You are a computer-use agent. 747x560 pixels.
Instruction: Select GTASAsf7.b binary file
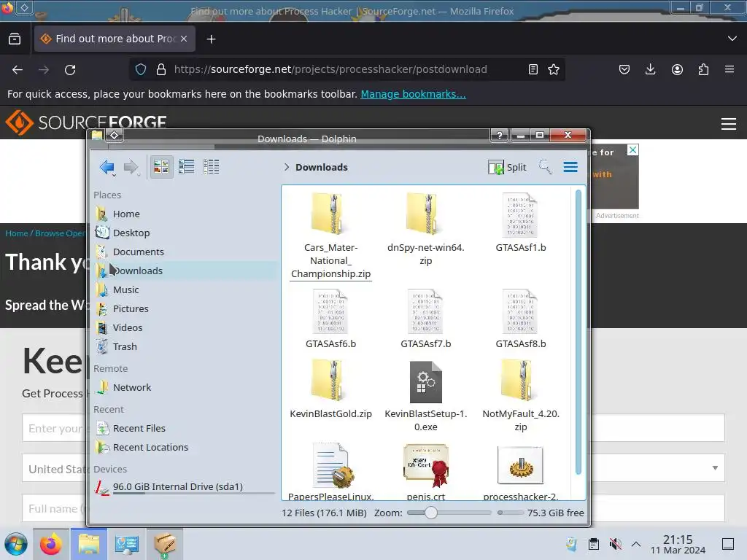pyautogui.click(x=425, y=319)
